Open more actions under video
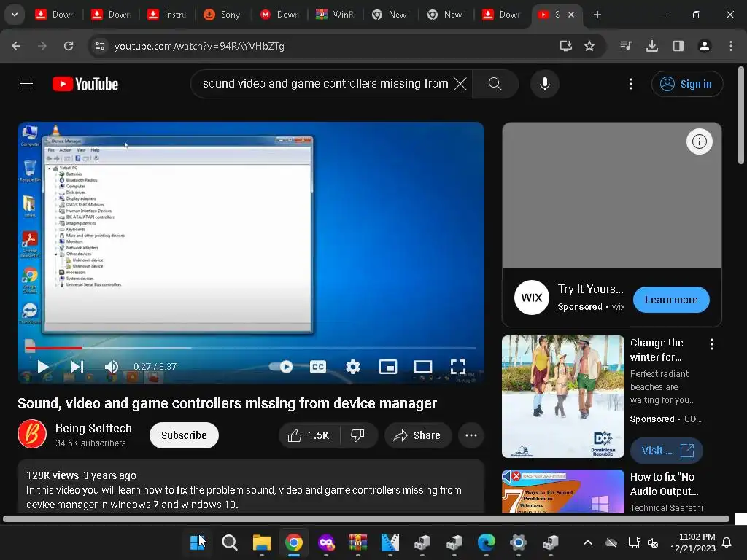 tap(471, 435)
